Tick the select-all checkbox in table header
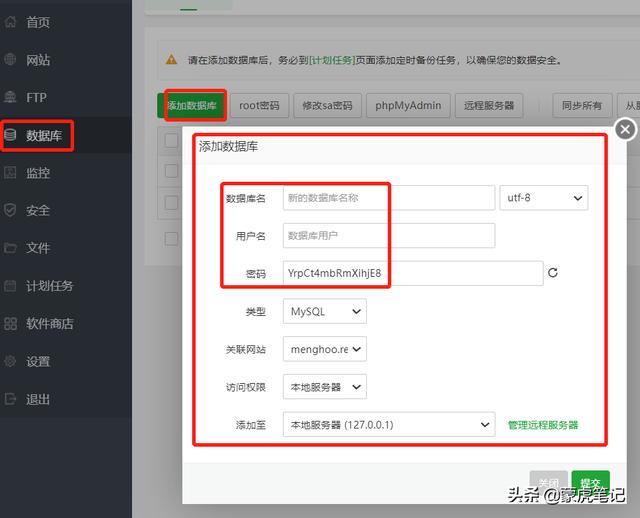The width and height of the screenshot is (640, 518). 172,141
